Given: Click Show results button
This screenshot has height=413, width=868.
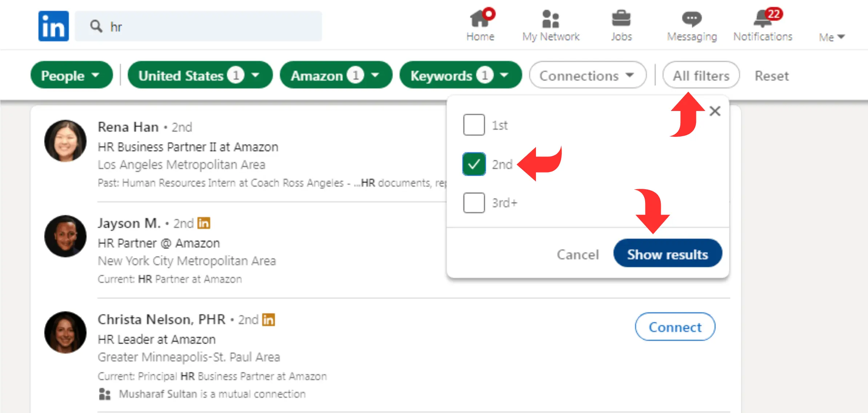Looking at the screenshot, I should coord(667,254).
